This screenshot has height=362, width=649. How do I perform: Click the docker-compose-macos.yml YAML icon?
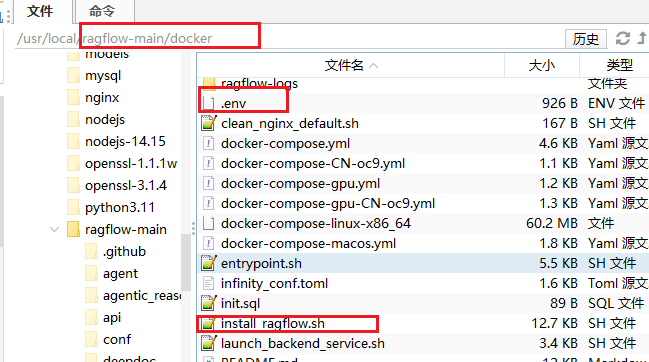pyautogui.click(x=209, y=243)
